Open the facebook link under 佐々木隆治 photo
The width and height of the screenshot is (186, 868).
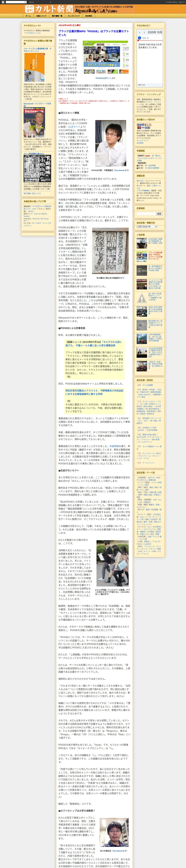[117, 851]
